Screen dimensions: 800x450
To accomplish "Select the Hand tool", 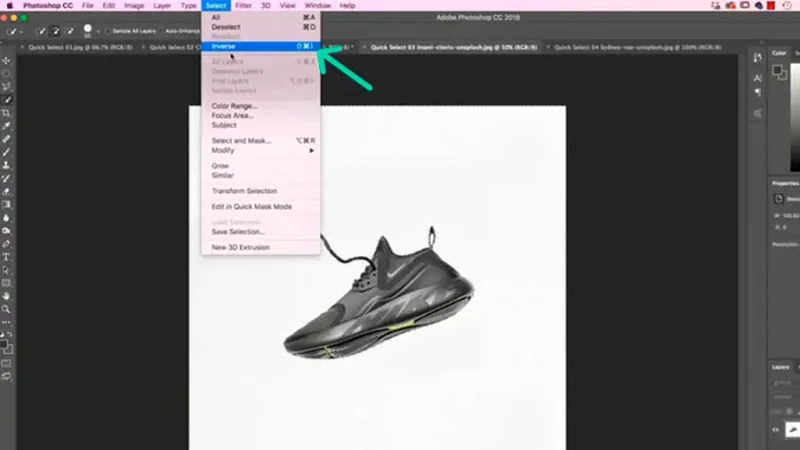I will (6, 296).
